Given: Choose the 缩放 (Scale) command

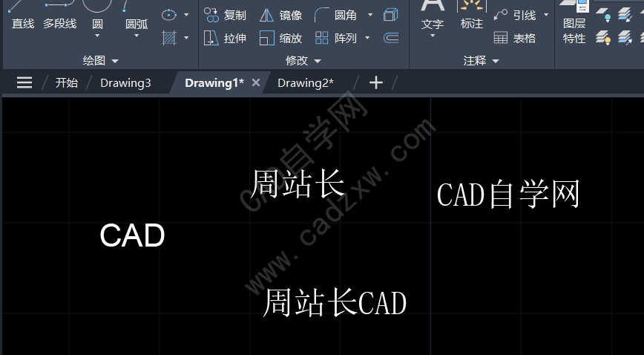Looking at the screenshot, I should coord(281,39).
